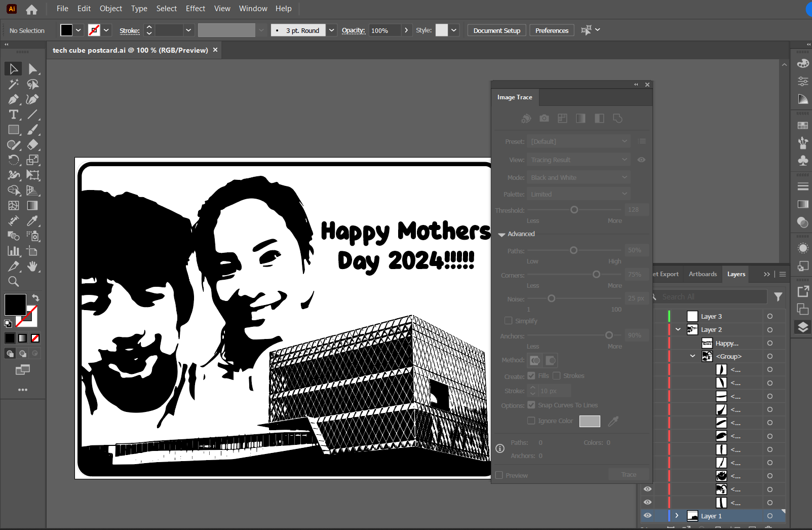Open the Edit Toolbar three-dots menu
The image size is (812, 530).
pyautogui.click(x=23, y=390)
